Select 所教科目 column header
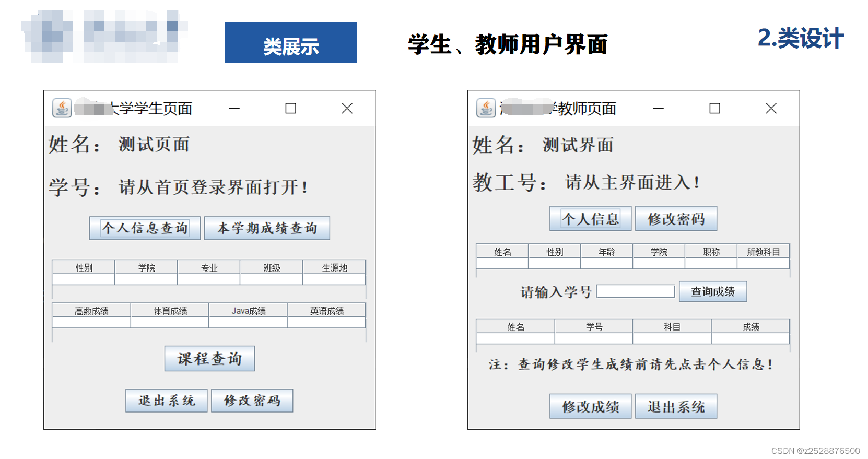 point(764,252)
